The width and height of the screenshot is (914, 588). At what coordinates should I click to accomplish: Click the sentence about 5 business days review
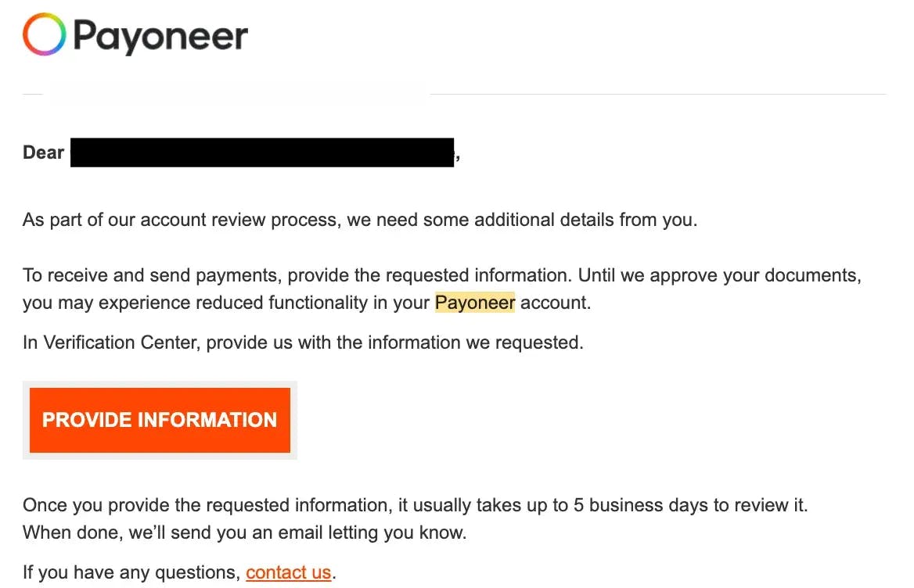[x=415, y=505]
